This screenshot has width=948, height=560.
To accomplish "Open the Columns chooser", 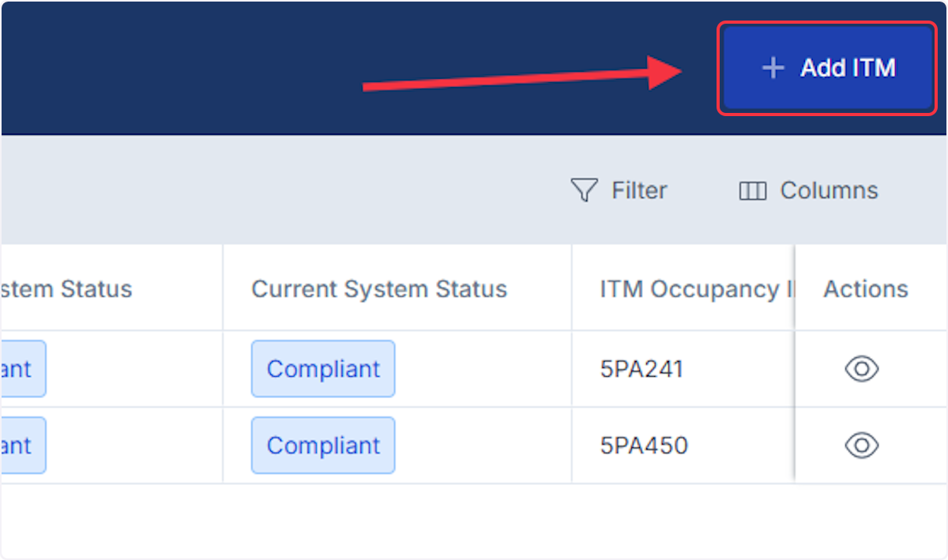I will (808, 190).
